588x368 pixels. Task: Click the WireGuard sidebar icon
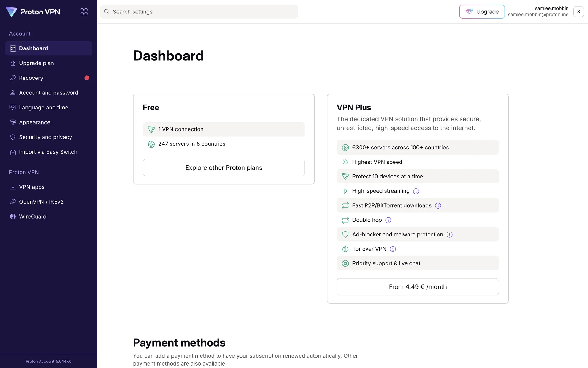pyautogui.click(x=13, y=217)
